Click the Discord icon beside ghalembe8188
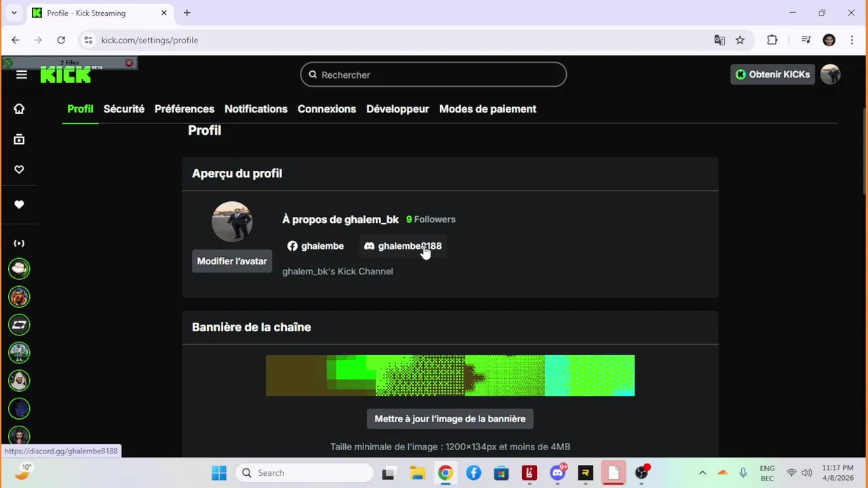This screenshot has height=488, width=868. (x=369, y=246)
